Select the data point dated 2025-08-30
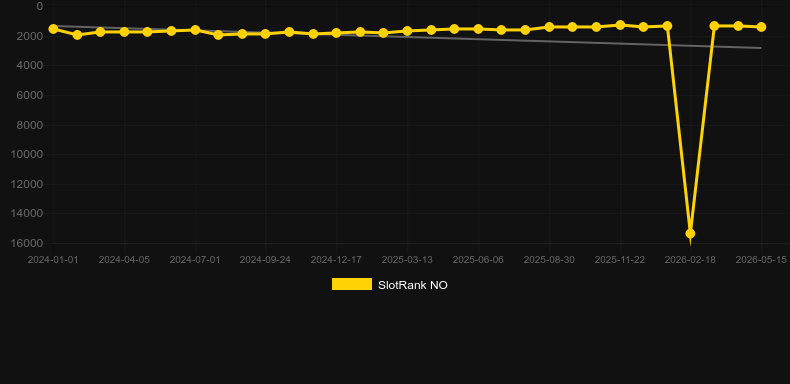 pos(549,27)
